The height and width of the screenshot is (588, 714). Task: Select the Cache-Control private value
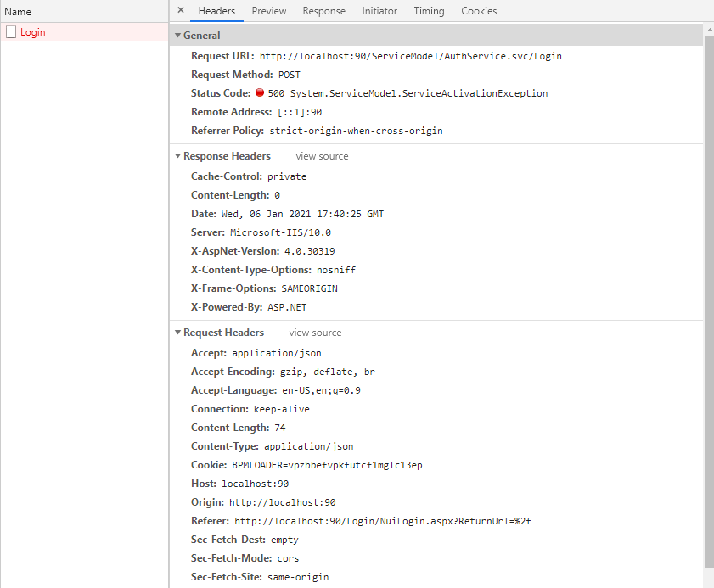tap(287, 177)
